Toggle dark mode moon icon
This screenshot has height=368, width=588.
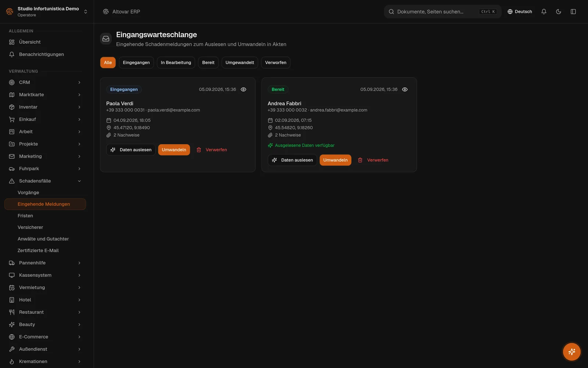[x=559, y=12]
